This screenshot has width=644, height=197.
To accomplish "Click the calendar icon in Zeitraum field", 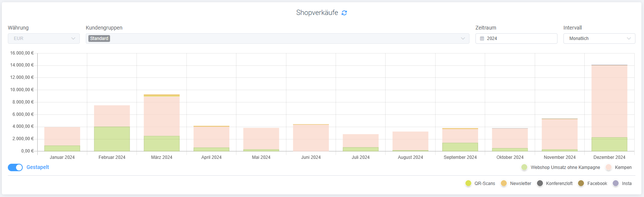I will point(482,39).
